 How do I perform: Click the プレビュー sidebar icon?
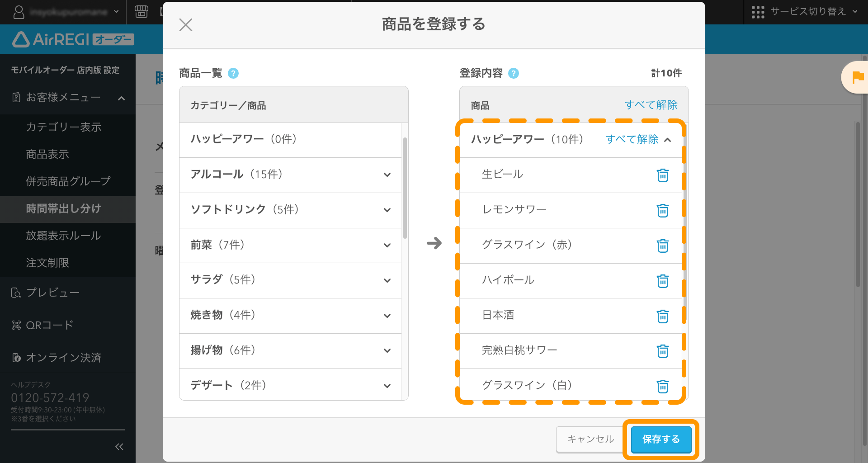[x=16, y=293]
